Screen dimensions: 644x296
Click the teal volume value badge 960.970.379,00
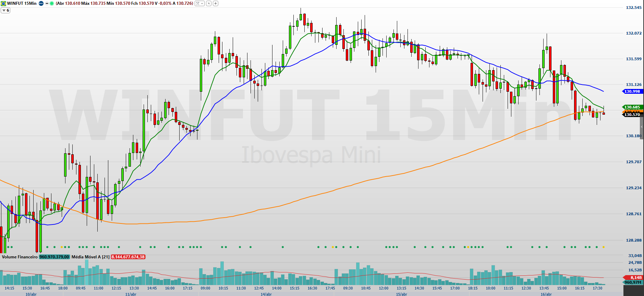(x=54, y=257)
